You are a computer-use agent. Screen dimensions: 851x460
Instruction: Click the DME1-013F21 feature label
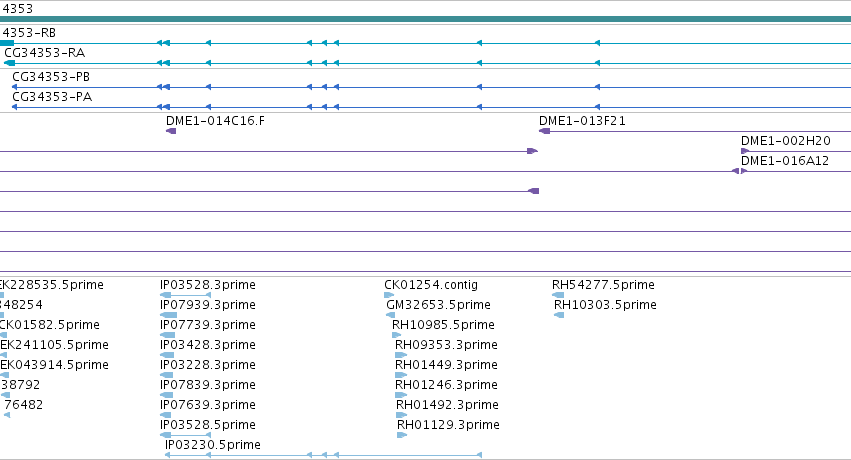point(582,121)
